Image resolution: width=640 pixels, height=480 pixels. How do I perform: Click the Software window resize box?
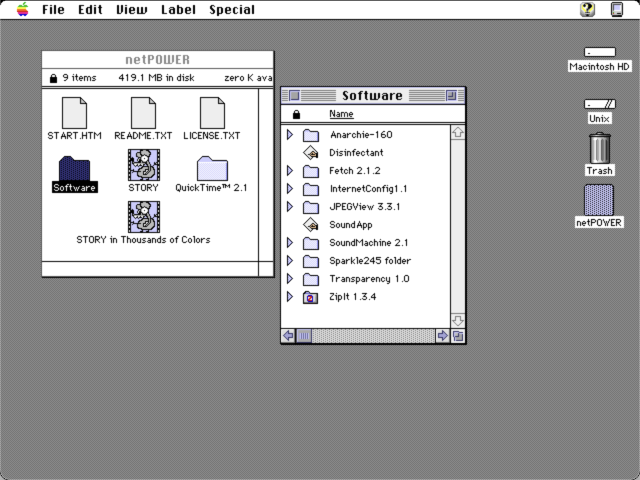[x=458, y=336]
